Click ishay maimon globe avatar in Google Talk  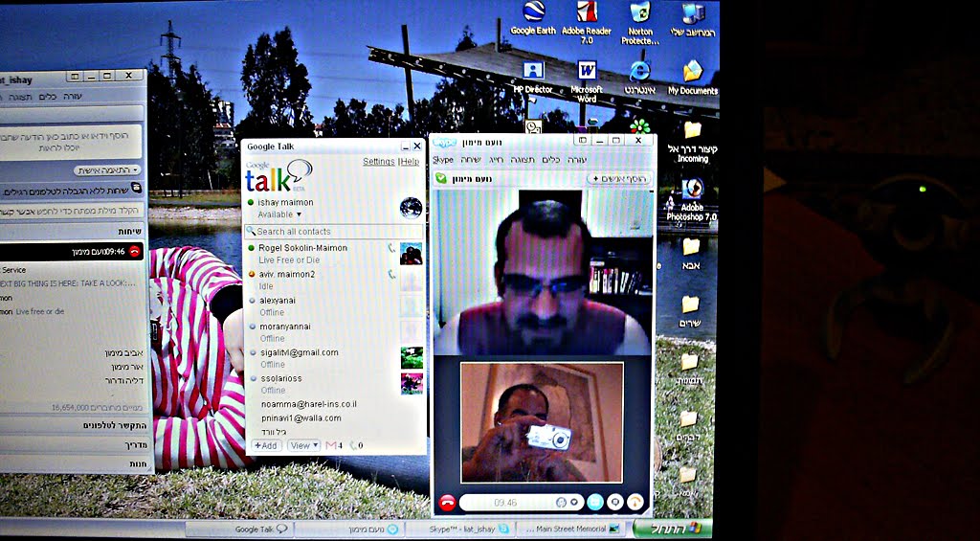[411, 208]
